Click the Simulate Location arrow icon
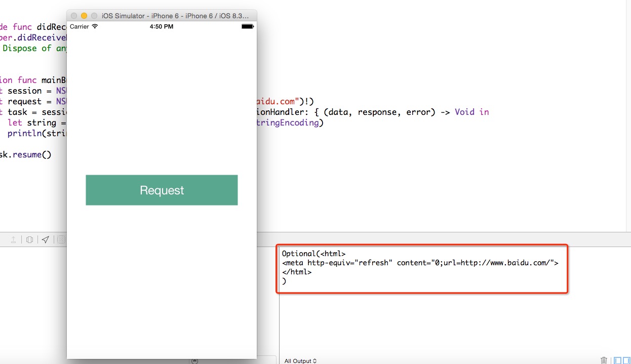This screenshot has width=631, height=364. click(46, 239)
